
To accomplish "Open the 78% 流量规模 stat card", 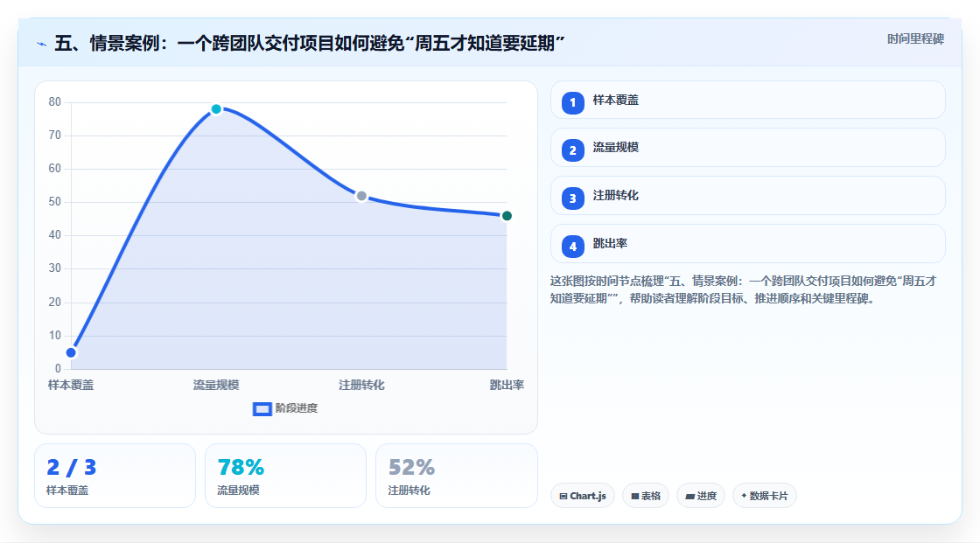I will coord(285,477).
